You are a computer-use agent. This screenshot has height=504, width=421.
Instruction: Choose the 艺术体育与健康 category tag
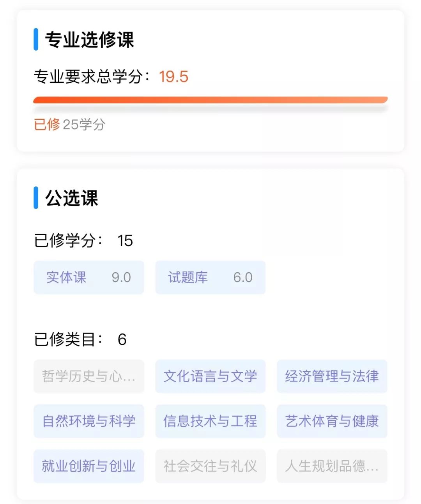coord(332,421)
